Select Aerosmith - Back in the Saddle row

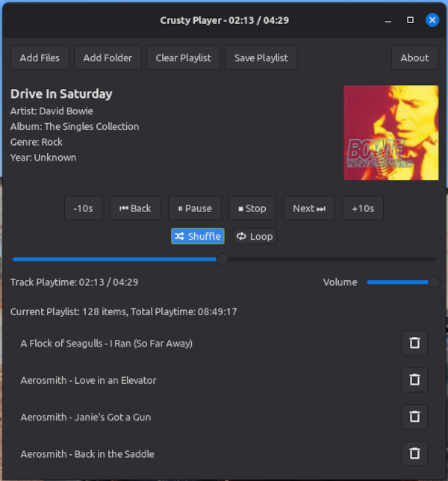224,453
